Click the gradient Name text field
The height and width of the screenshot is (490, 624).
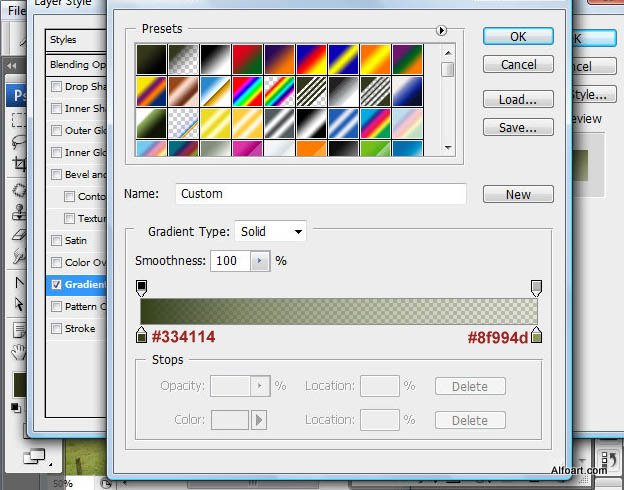click(320, 194)
